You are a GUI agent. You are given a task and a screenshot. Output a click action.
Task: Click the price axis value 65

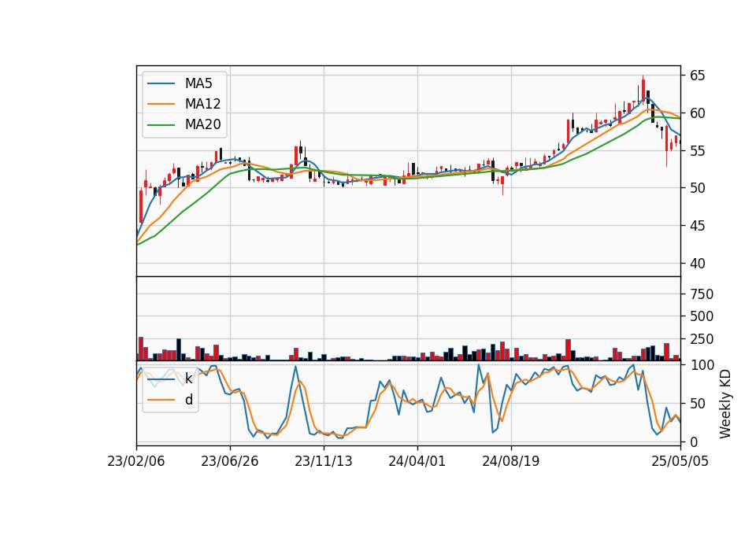(x=697, y=76)
